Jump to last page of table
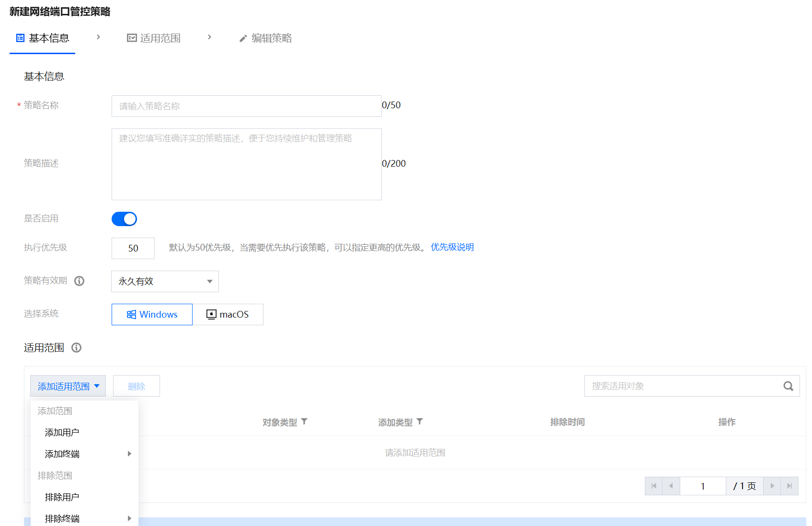 [x=789, y=486]
